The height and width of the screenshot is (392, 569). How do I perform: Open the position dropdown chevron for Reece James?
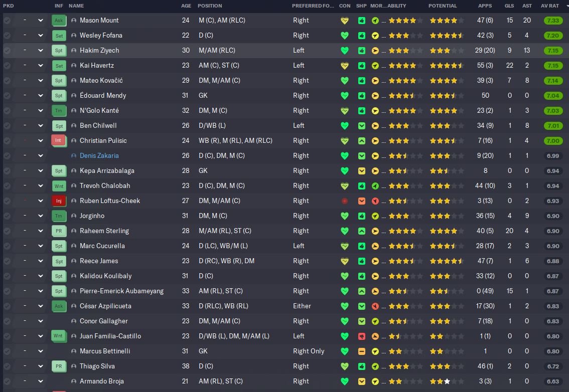(x=40, y=261)
